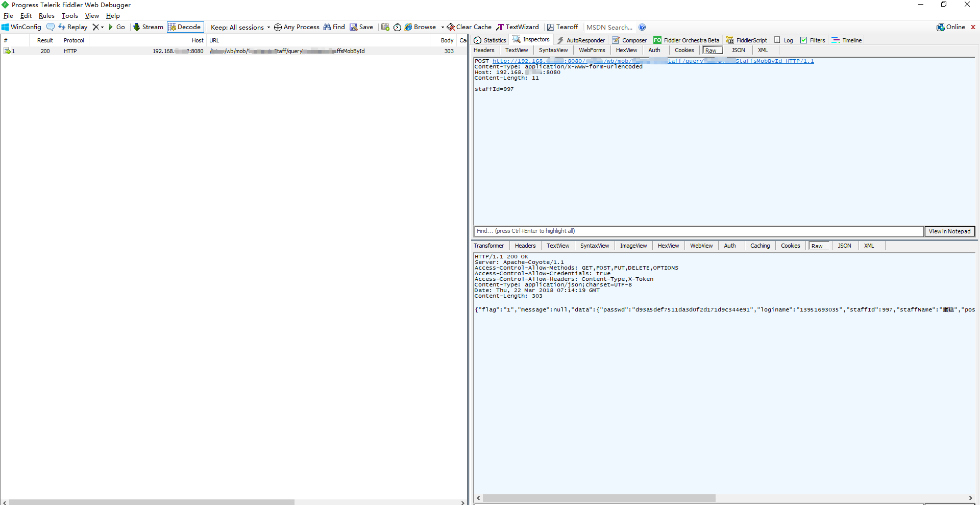Click the comment speech bubble icon
Image resolution: width=980 pixels, height=505 pixels.
50,27
